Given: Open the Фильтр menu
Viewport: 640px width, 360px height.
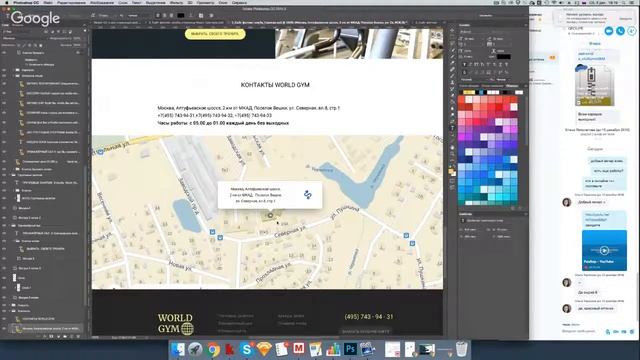Looking at the screenshot, I should coord(176,2).
